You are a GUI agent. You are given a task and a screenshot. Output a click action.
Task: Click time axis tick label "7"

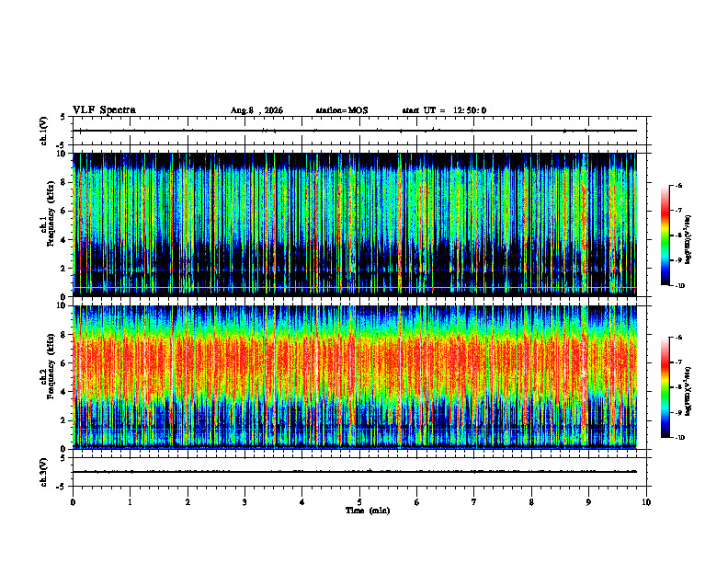[x=474, y=502]
